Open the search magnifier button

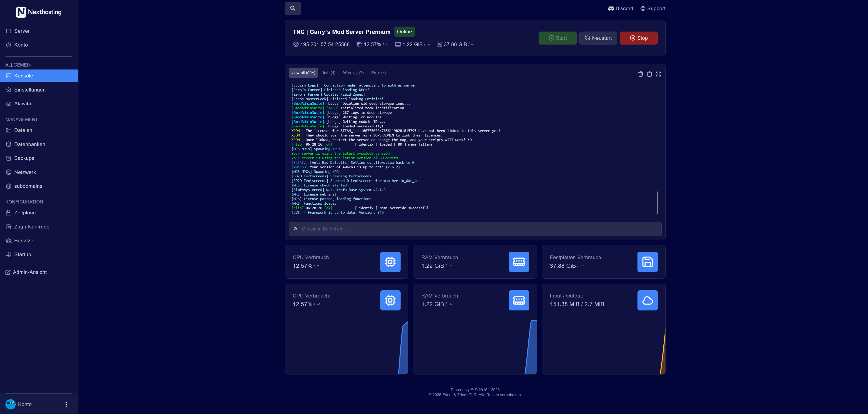point(292,8)
